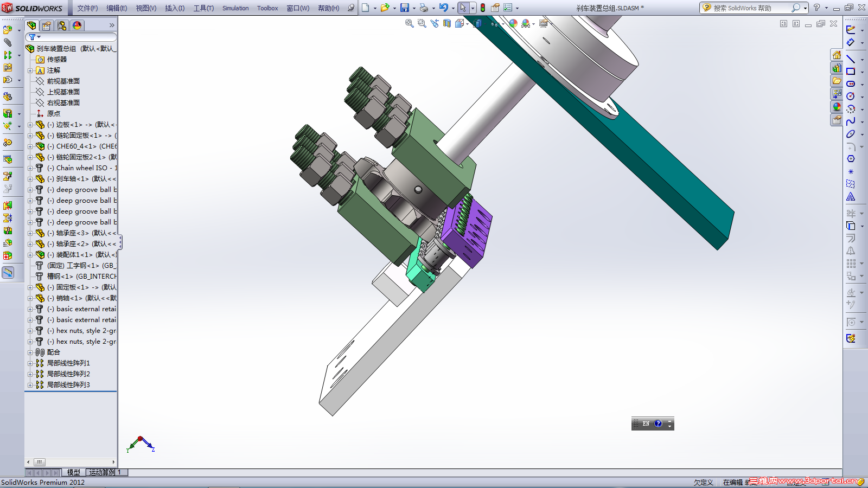
Task: Open the Undo history dropdown arrow
Action: click(x=453, y=8)
